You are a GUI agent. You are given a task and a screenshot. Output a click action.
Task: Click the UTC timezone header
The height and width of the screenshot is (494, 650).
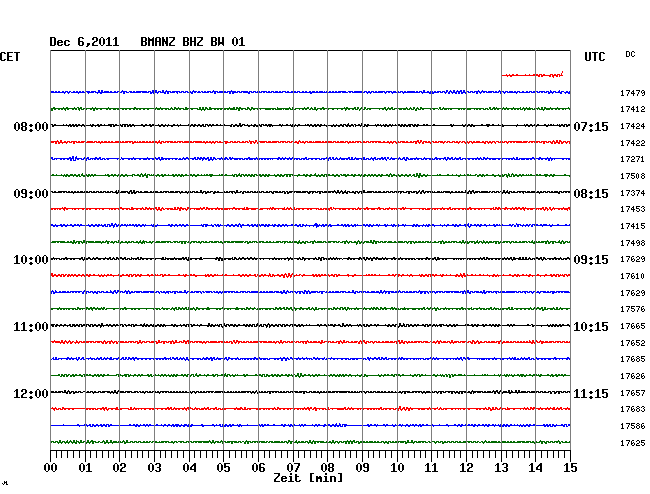pos(595,57)
